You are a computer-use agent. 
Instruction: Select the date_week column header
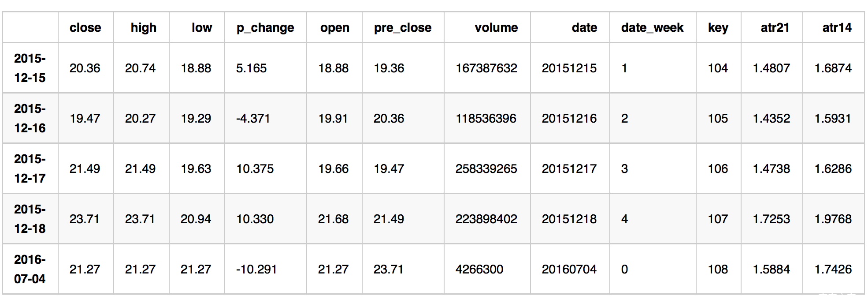click(x=653, y=28)
